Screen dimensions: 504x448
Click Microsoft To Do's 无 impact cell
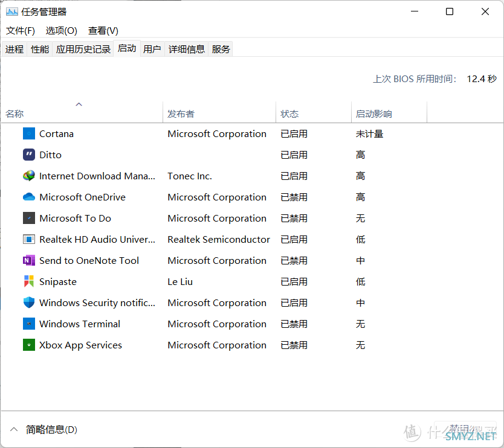coord(360,218)
